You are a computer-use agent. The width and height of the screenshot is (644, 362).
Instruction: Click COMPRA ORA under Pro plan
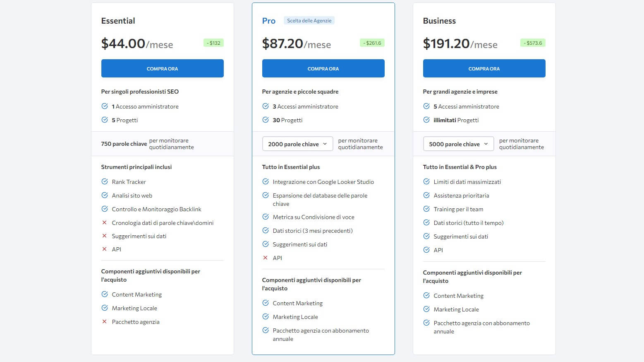323,68
